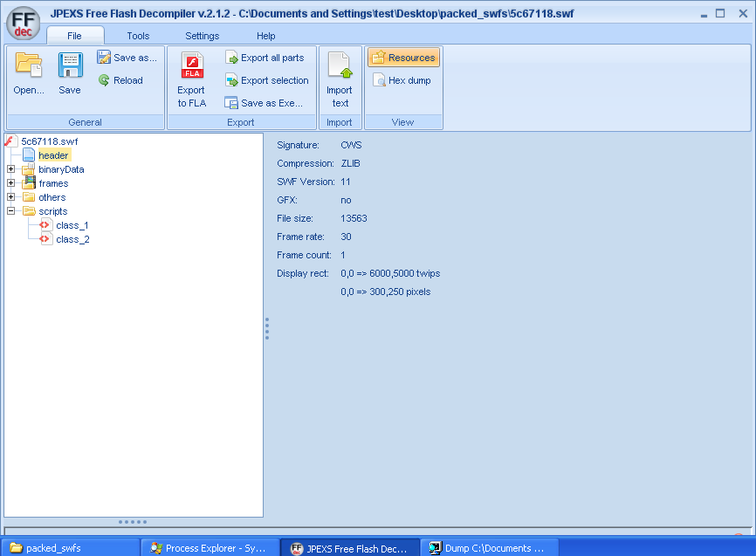This screenshot has height=556, width=756.
Task: Click the Export all parts label
Action: (272, 58)
